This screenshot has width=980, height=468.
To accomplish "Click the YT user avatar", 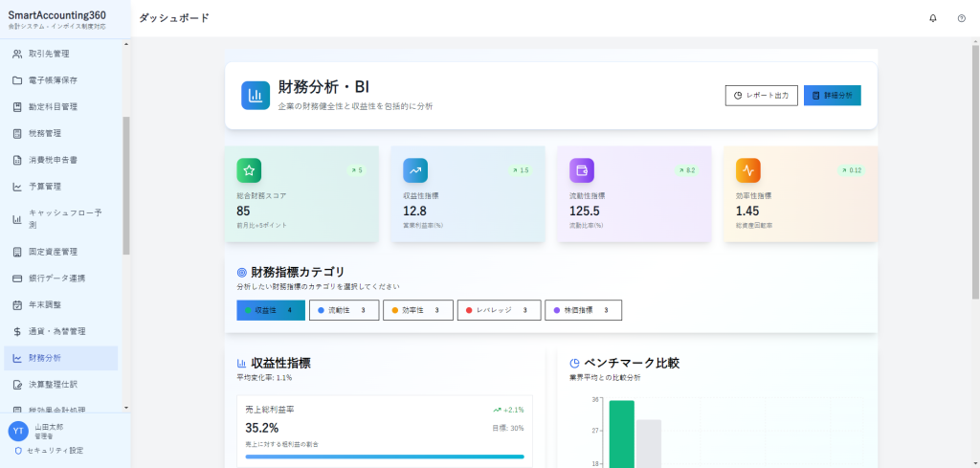I will (x=18, y=431).
